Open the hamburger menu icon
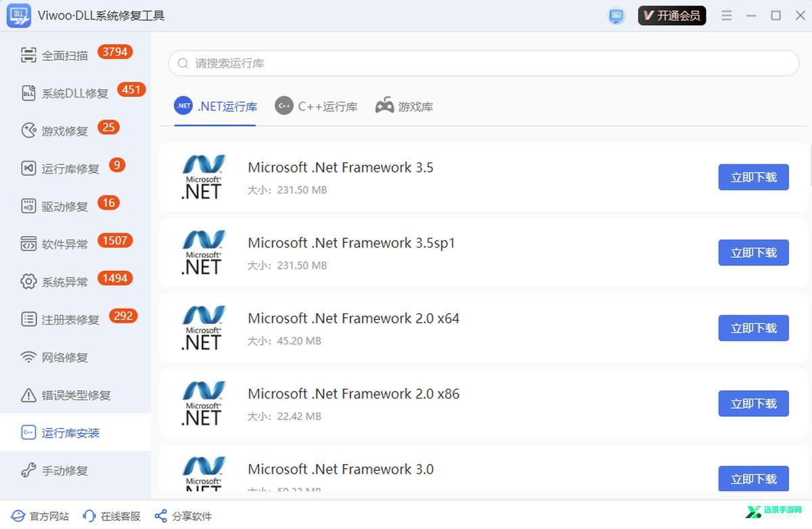 (727, 16)
